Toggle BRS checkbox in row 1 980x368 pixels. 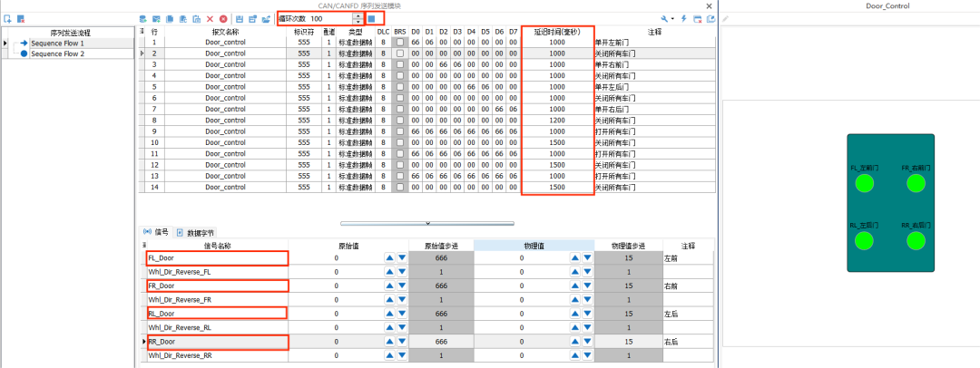[x=400, y=42]
